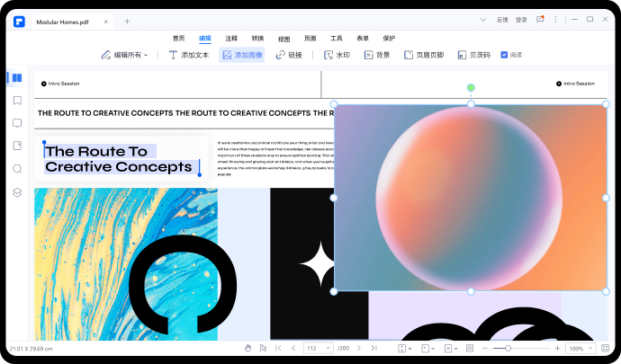This screenshot has width=621, height=364.
Task: Click the green rotation handle above image
Action: point(471,87)
